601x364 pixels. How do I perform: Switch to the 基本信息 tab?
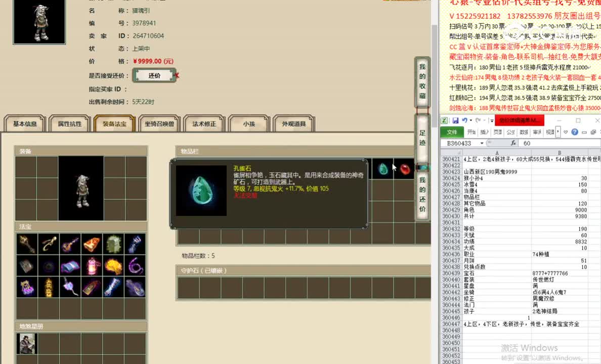(x=25, y=124)
